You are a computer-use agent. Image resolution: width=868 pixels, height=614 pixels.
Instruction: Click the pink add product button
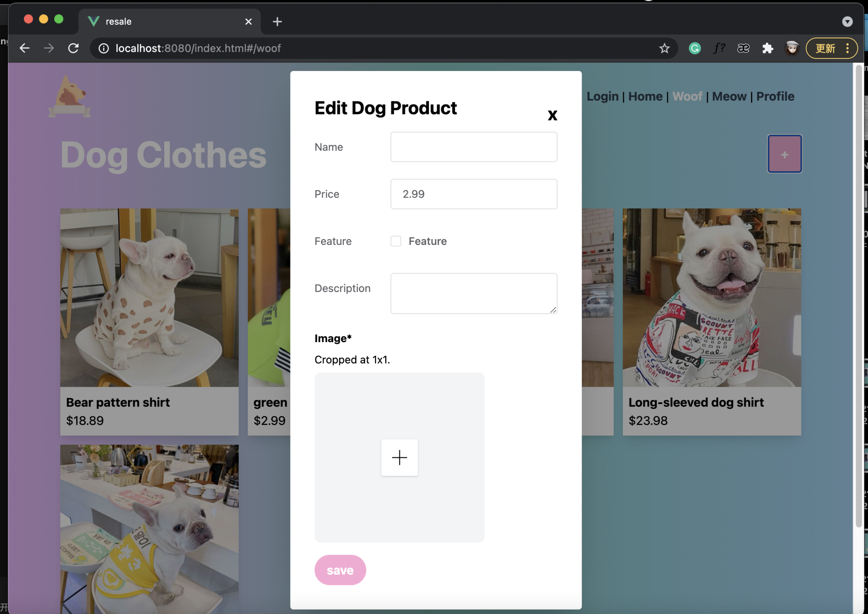[784, 154]
